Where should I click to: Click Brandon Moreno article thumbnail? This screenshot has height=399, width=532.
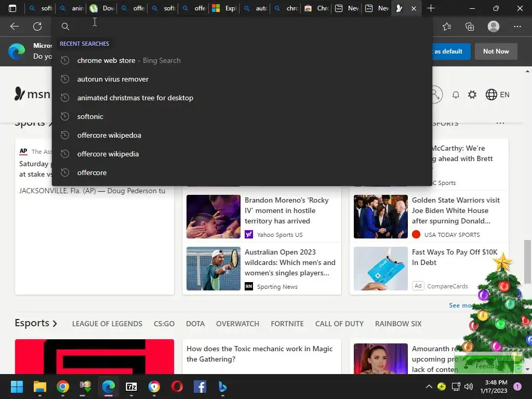[x=214, y=217]
